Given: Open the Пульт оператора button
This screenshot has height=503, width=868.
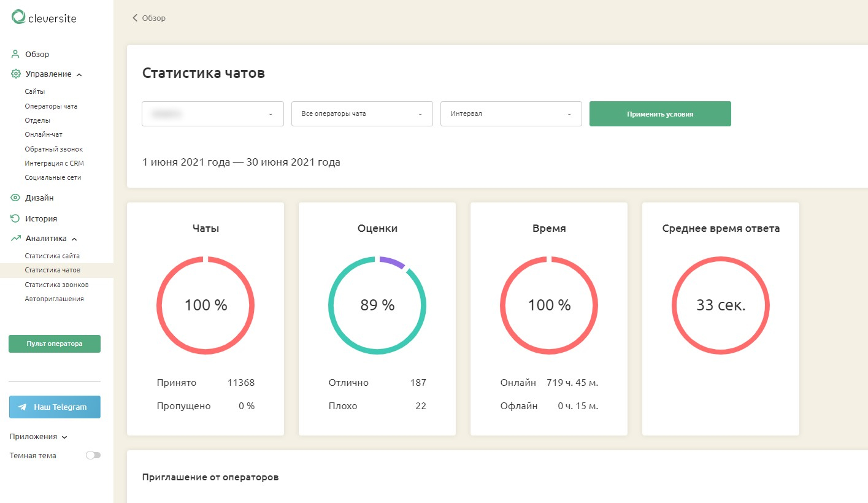Looking at the screenshot, I should pyautogui.click(x=55, y=344).
